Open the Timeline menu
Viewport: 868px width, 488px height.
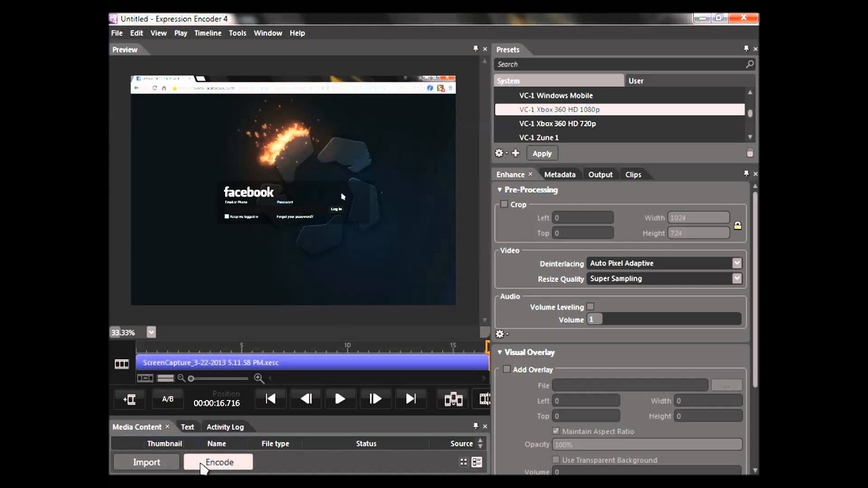208,33
